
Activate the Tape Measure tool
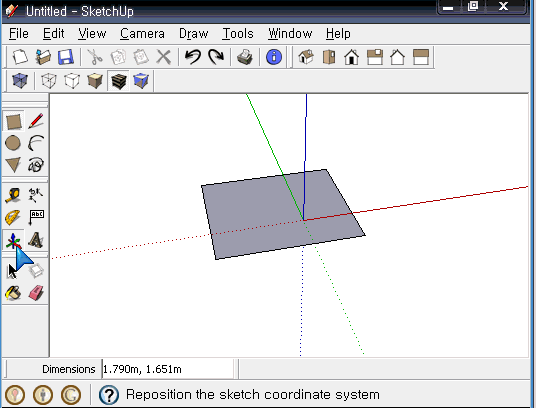coord(13,195)
